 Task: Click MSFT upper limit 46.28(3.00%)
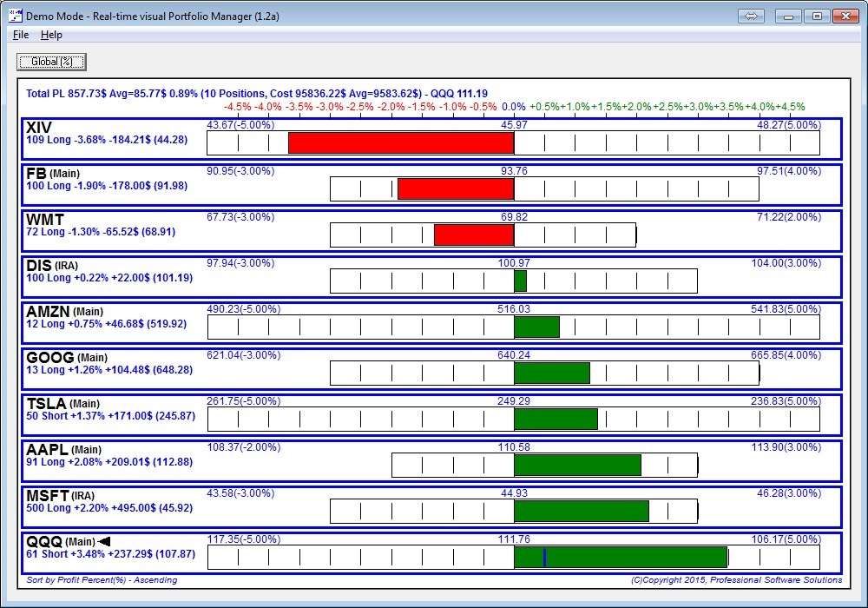[789, 492]
